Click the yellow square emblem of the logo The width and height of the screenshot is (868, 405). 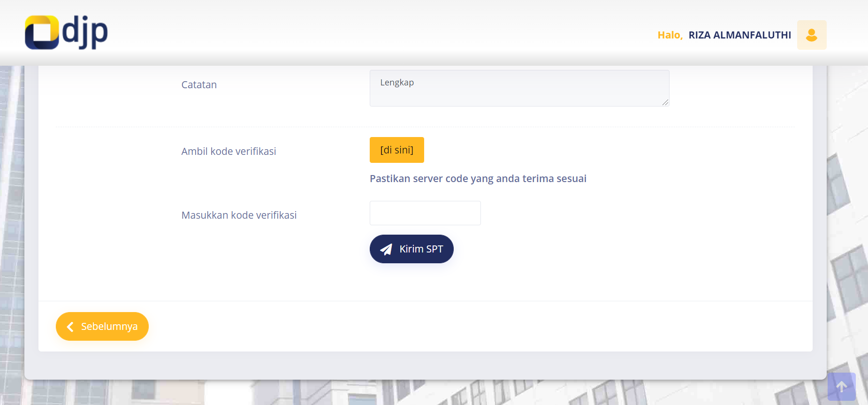41,32
